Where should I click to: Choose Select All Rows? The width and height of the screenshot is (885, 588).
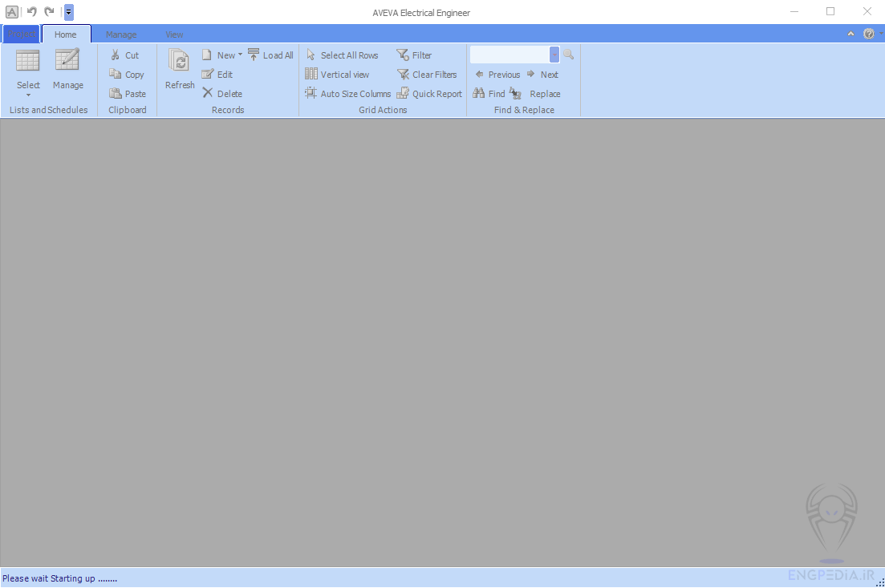342,55
